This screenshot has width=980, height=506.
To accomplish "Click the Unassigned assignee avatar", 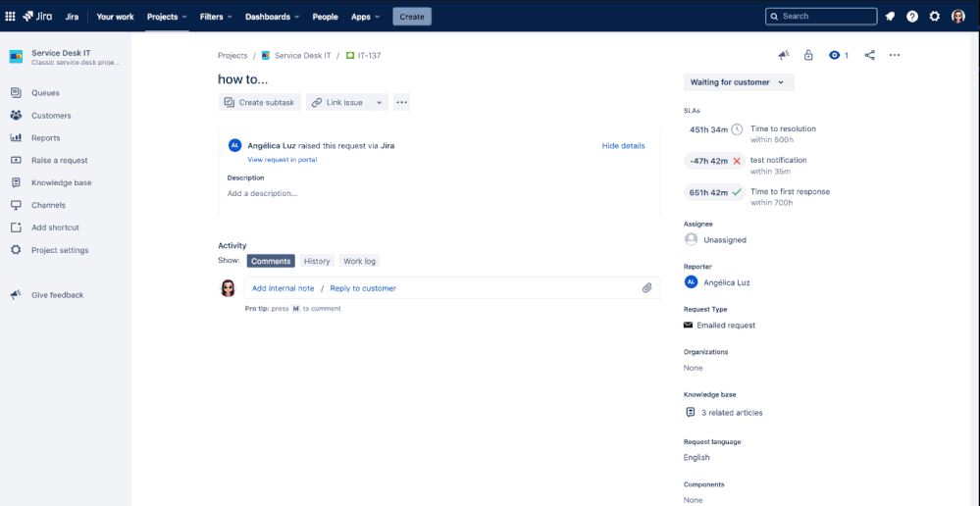I will tap(692, 239).
